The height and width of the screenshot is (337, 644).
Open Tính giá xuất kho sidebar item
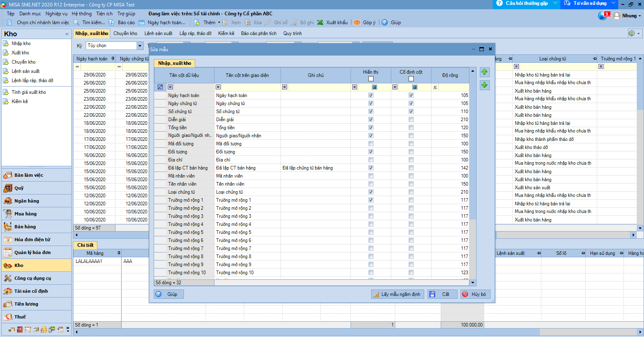[29, 92]
